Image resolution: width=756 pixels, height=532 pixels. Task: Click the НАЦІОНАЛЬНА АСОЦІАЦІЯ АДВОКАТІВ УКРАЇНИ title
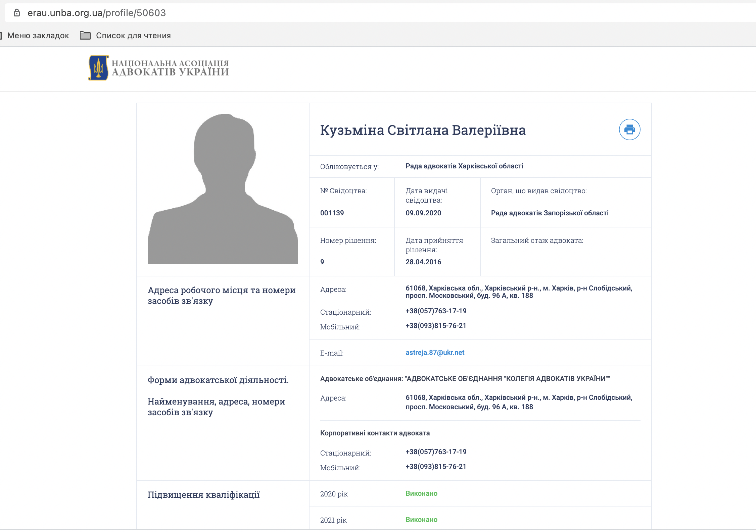tap(170, 68)
